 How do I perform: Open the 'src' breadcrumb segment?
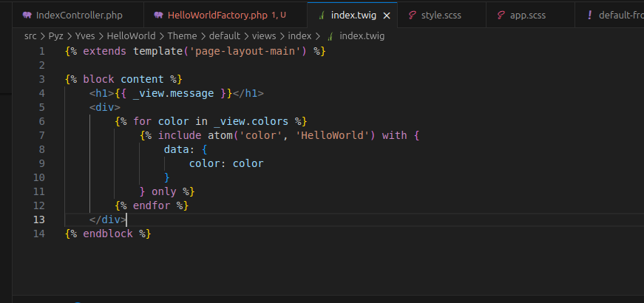(30, 36)
